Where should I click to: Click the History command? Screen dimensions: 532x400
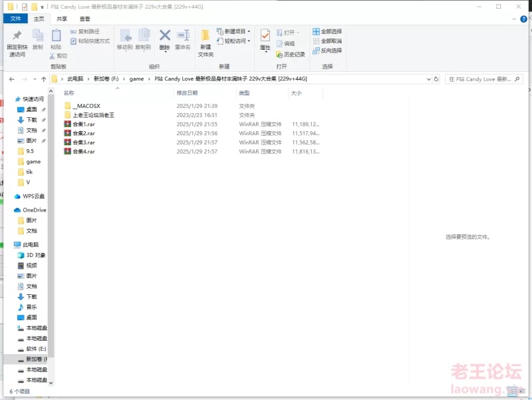tap(291, 55)
